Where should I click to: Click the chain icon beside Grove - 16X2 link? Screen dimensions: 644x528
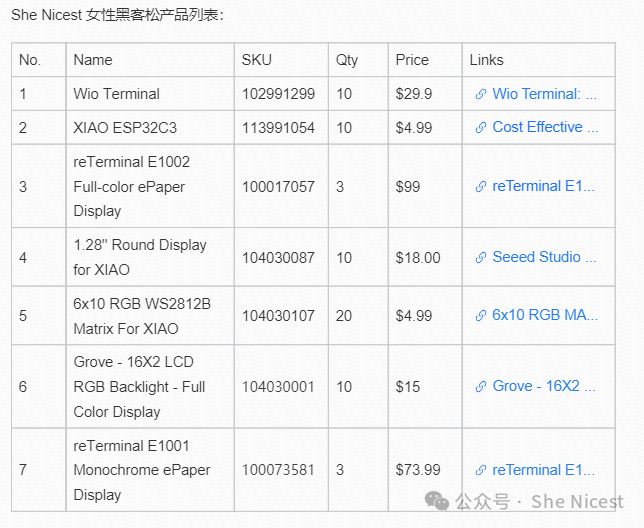481,387
